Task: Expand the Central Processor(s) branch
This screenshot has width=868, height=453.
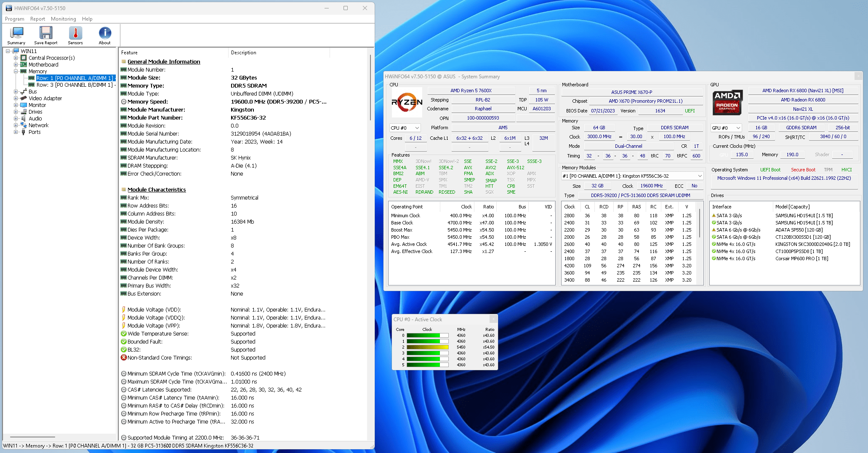Action: 16,58
